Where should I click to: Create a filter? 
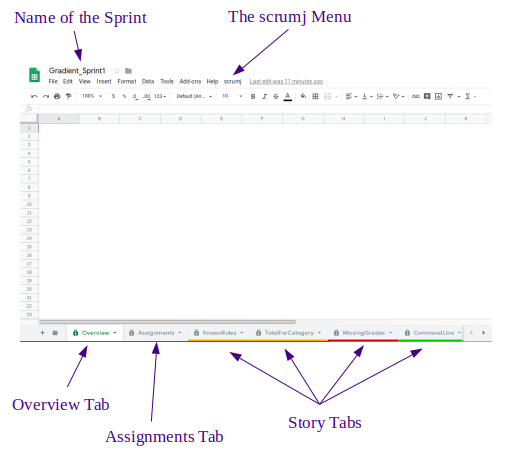click(450, 96)
